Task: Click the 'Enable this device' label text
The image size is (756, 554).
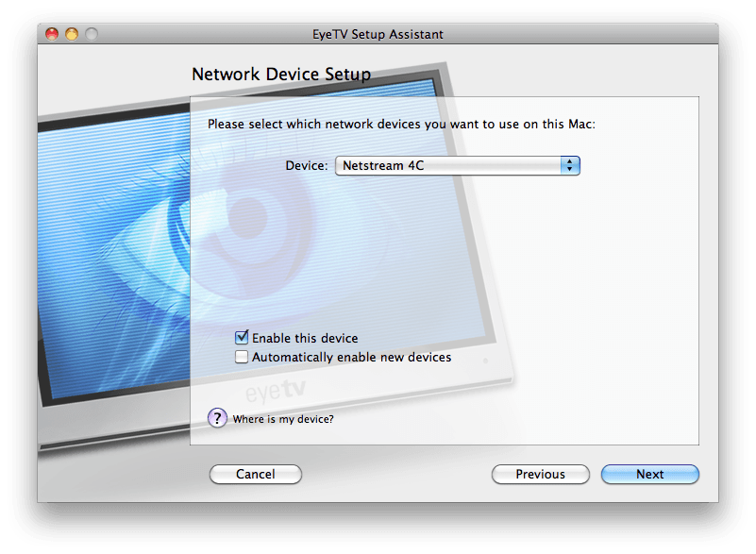Action: point(305,338)
